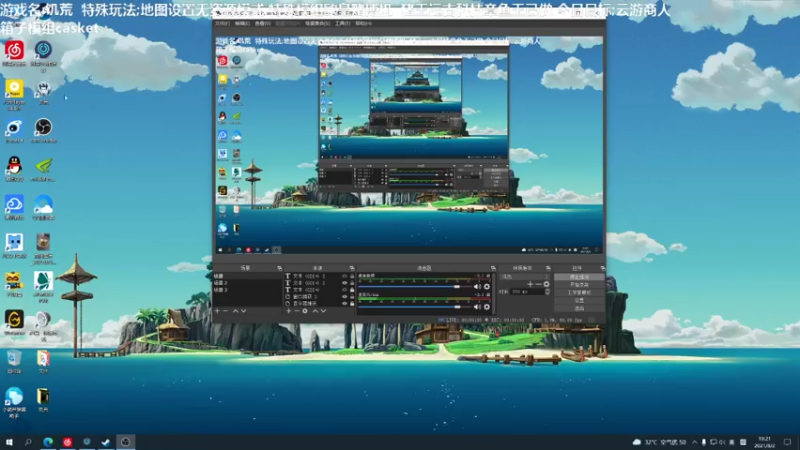Image resolution: width=800 pixels, height=450 pixels.
Task: Pop out the 场景 scenes dock
Action: tap(280, 268)
